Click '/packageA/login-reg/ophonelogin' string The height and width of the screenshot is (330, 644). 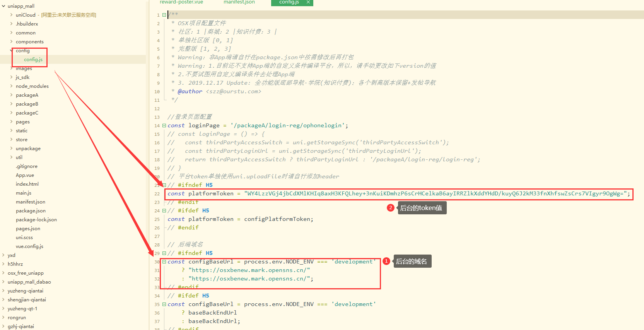(x=288, y=126)
